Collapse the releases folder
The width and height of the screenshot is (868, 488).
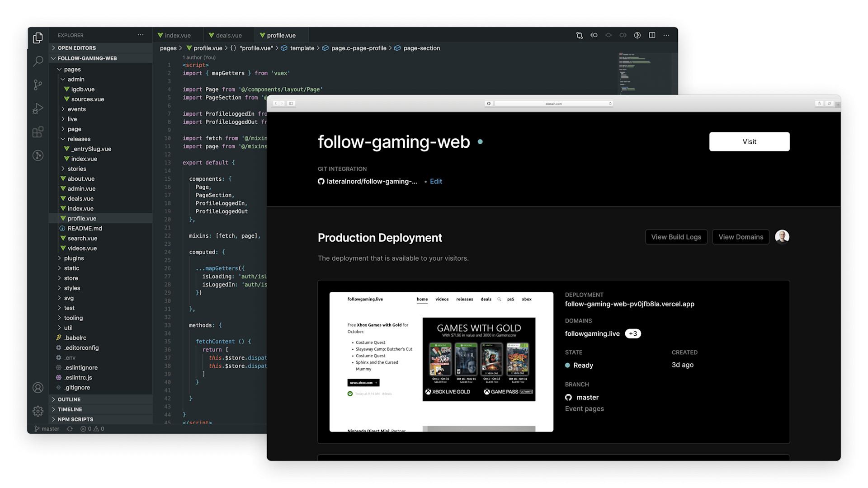point(79,139)
